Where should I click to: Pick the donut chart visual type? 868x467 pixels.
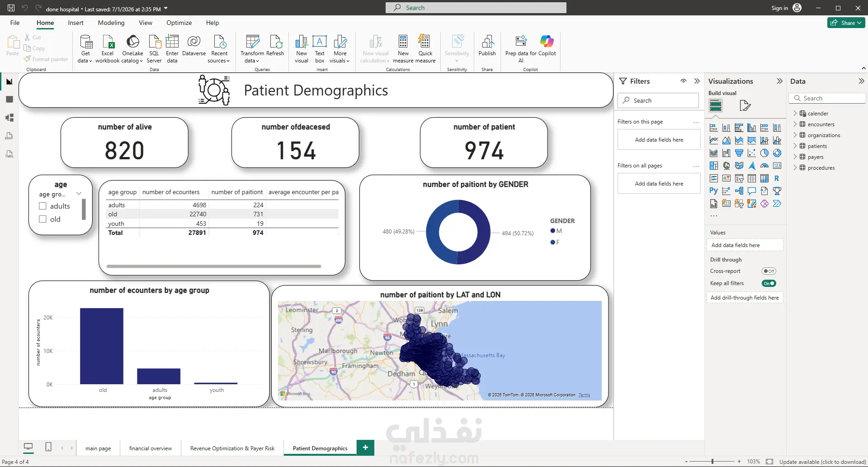click(x=777, y=153)
